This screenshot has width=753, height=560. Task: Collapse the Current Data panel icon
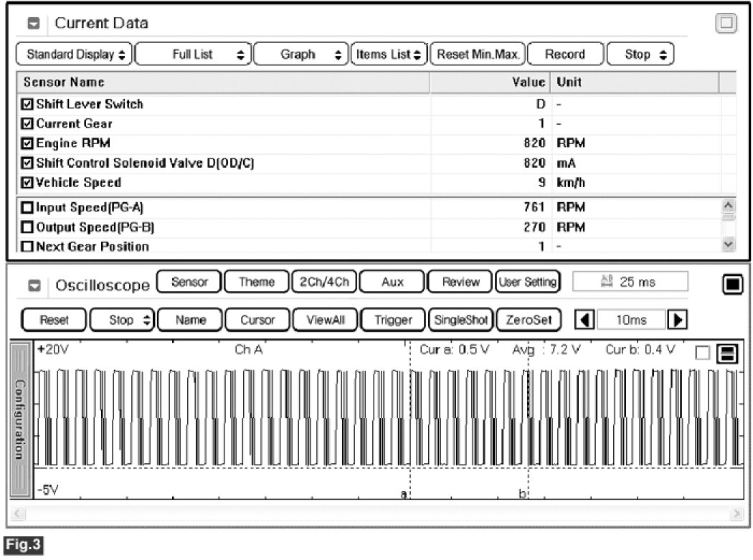tap(34, 24)
